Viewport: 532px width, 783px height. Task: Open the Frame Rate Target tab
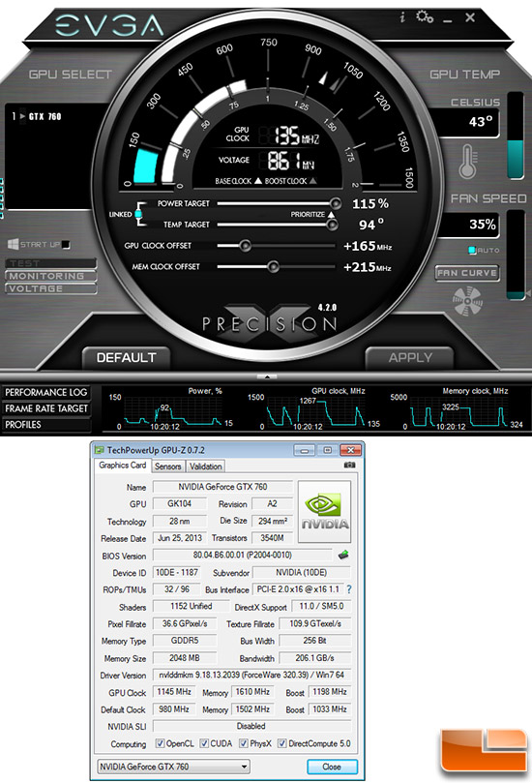point(45,408)
